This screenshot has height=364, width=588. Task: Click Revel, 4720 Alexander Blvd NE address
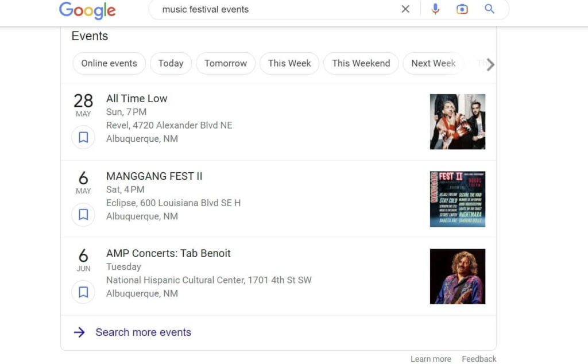(169, 125)
